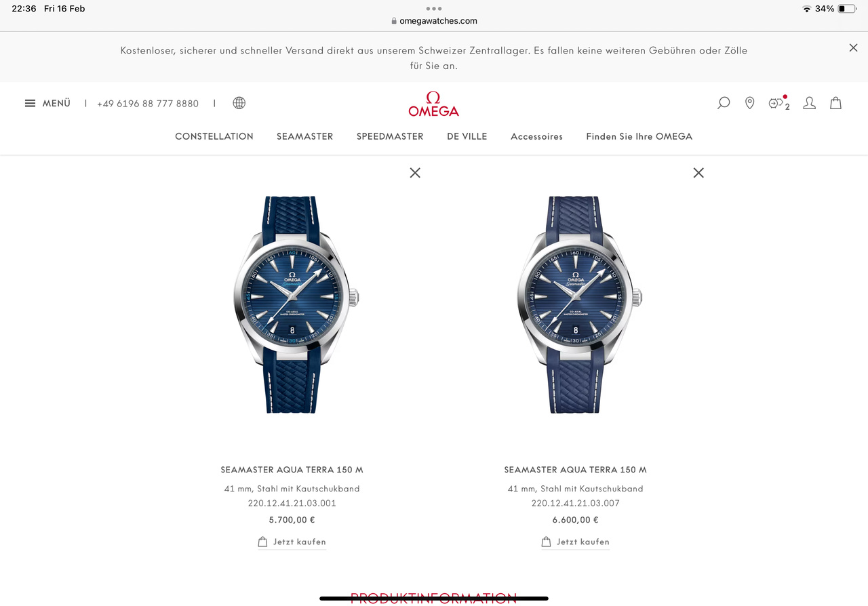
Task: Open the DE VILLE menu
Action: point(467,136)
